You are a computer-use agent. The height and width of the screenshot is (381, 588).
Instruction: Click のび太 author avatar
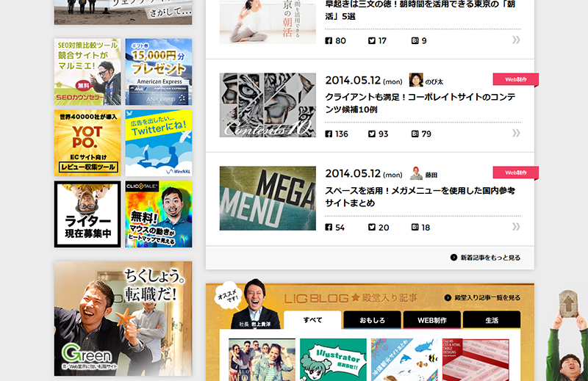(x=416, y=80)
